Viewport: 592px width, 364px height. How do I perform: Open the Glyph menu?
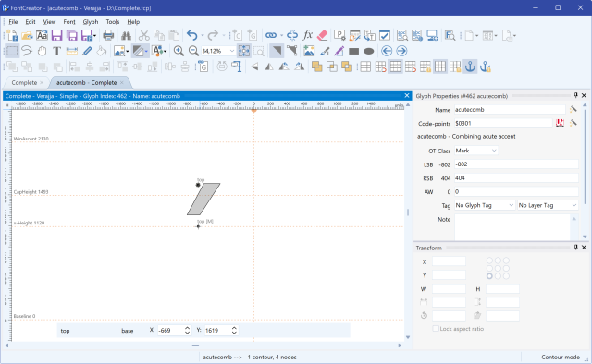point(91,22)
